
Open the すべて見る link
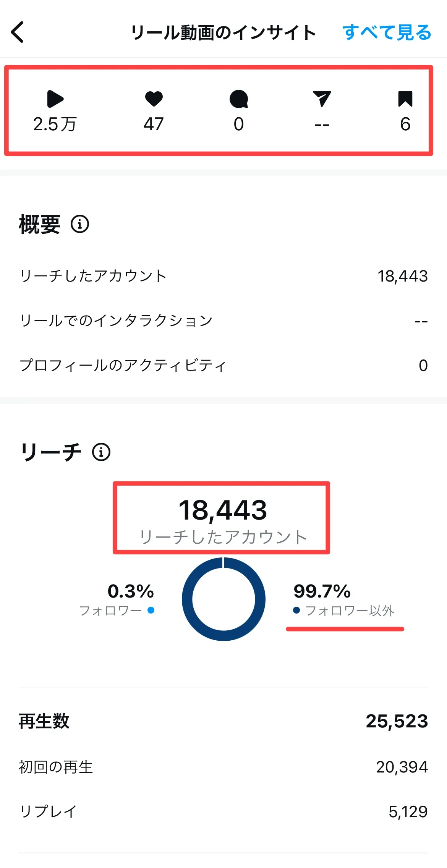click(387, 32)
